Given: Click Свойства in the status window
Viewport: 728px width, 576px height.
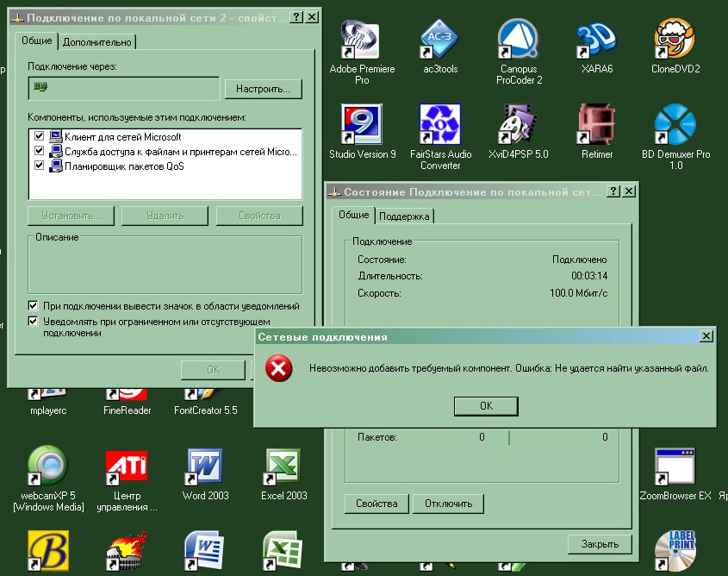Looking at the screenshot, I should click(x=376, y=504).
